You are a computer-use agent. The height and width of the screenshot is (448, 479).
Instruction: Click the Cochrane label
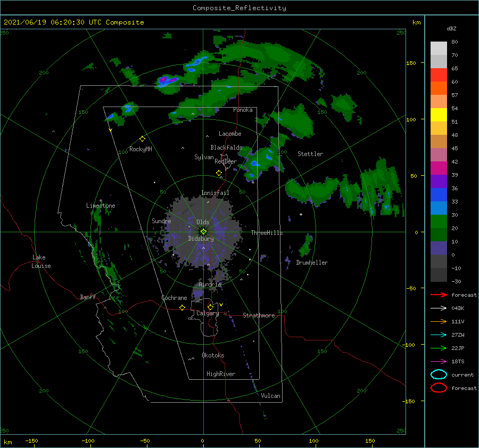coord(174,298)
